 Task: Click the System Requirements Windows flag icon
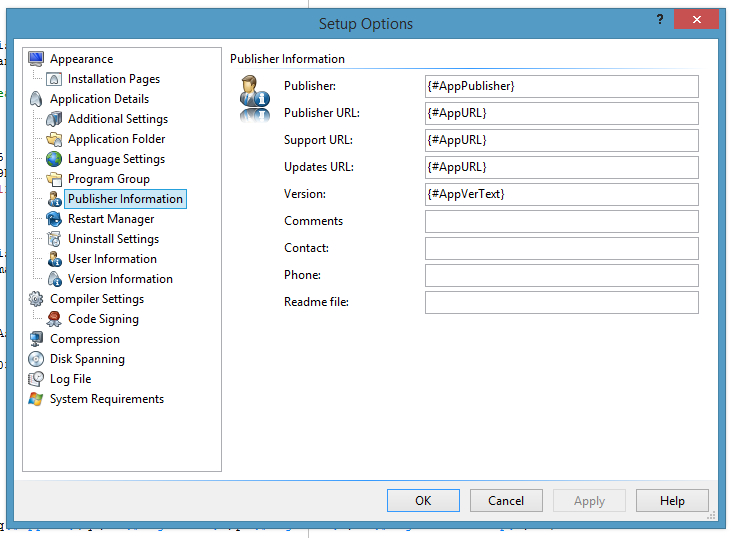pos(36,399)
